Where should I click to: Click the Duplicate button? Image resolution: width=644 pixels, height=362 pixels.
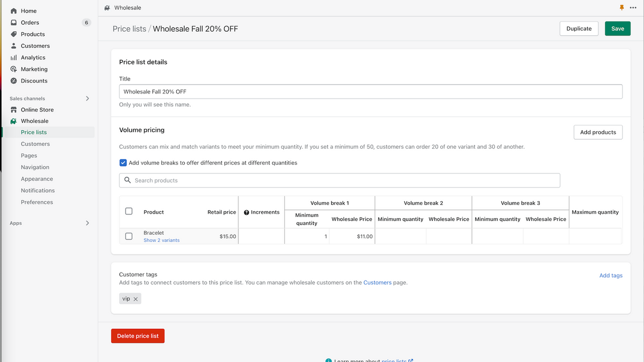(x=579, y=29)
